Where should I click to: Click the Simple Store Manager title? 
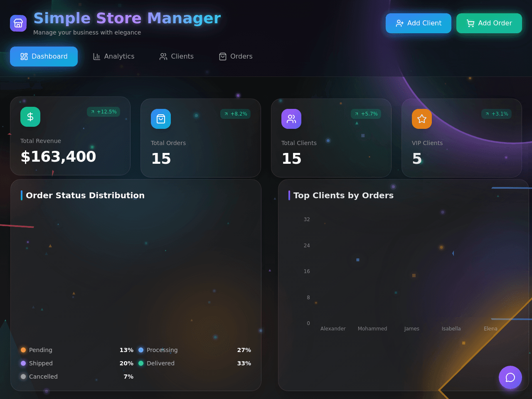(127, 18)
